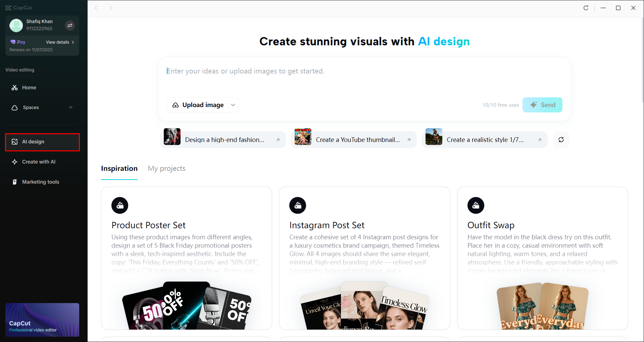Screen dimensions: 644x342
Task: Expand the Upload image dropdown arrow
Action: 233,105
